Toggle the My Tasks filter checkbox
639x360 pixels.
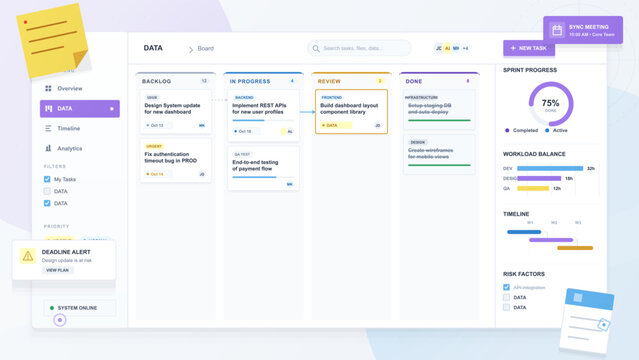(x=47, y=179)
